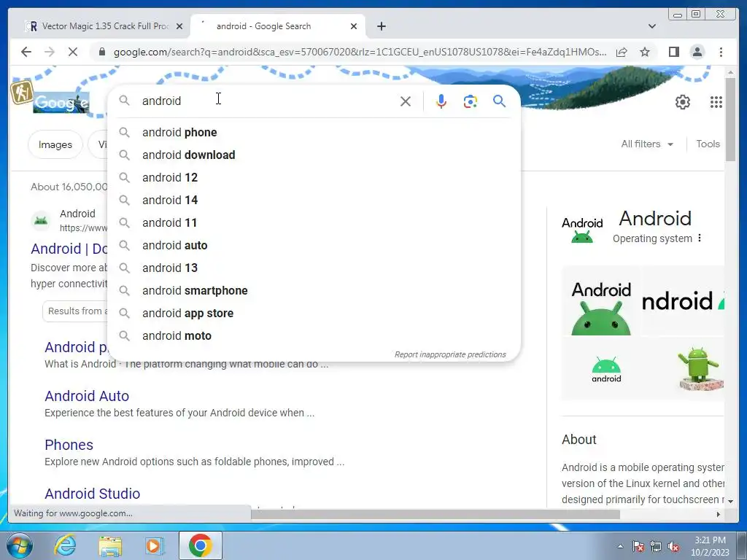
Task: Choose suggestion android 13
Action: pos(314,268)
